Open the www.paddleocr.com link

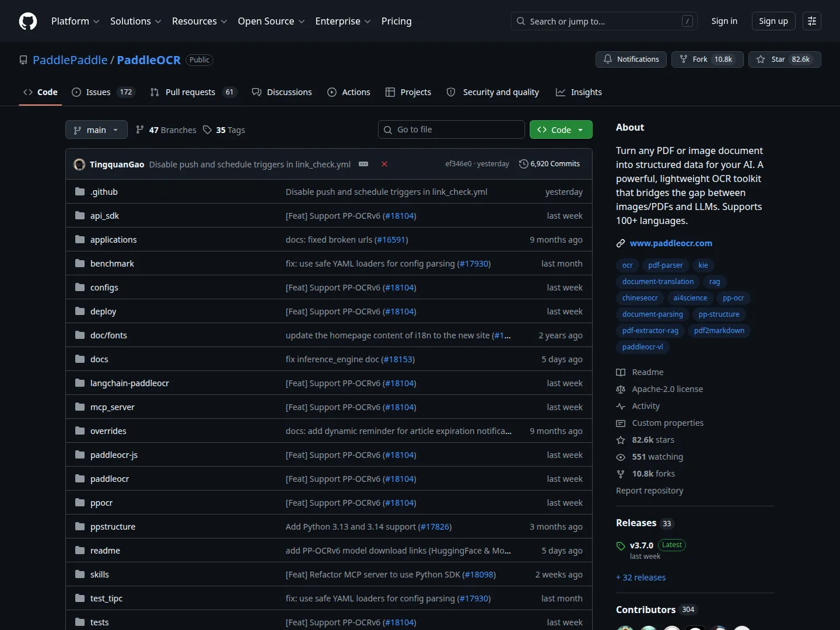(x=671, y=243)
